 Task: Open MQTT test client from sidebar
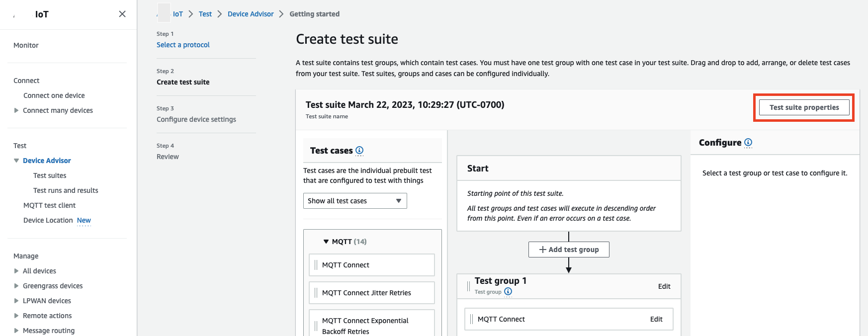coord(49,205)
